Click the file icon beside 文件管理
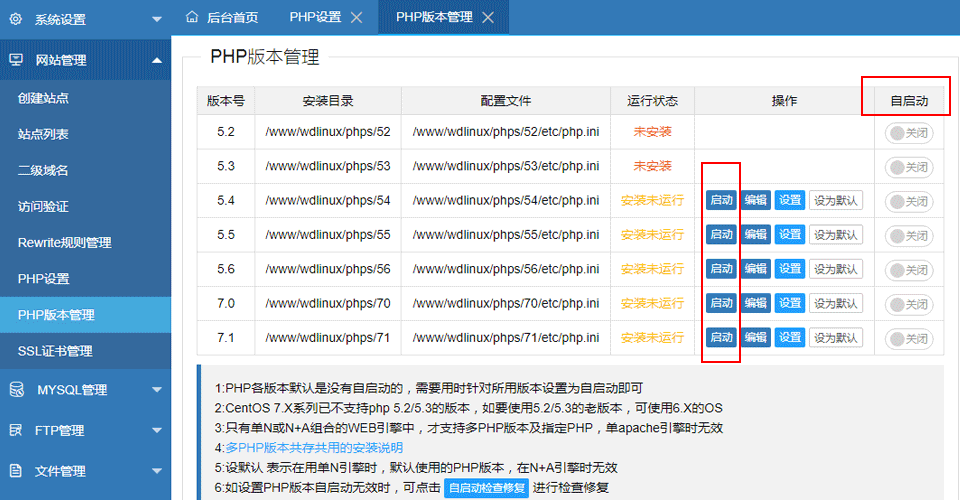The image size is (960, 500). (16, 471)
